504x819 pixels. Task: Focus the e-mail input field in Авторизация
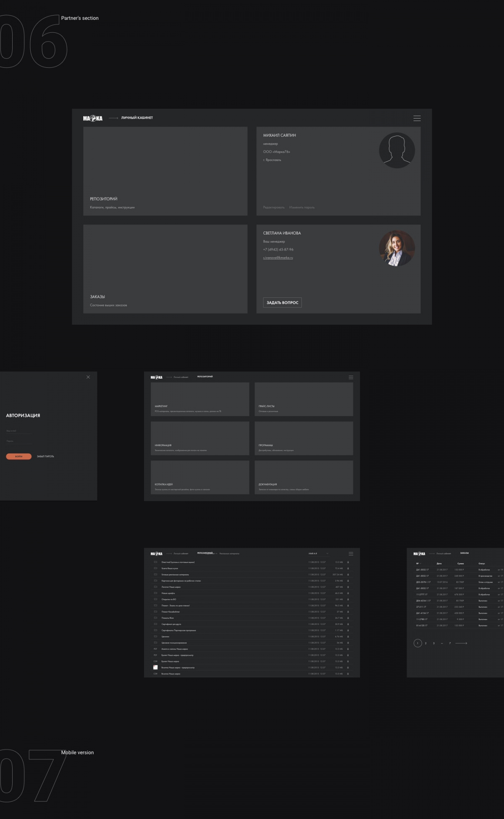18,431
